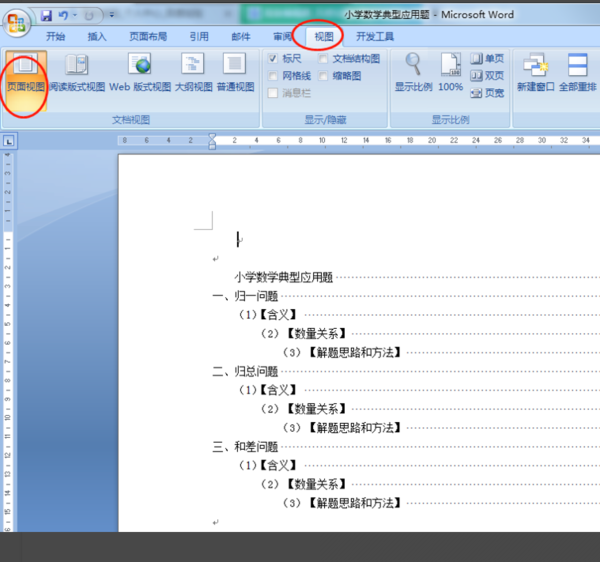Switch to 阅读版式视图

click(x=77, y=74)
